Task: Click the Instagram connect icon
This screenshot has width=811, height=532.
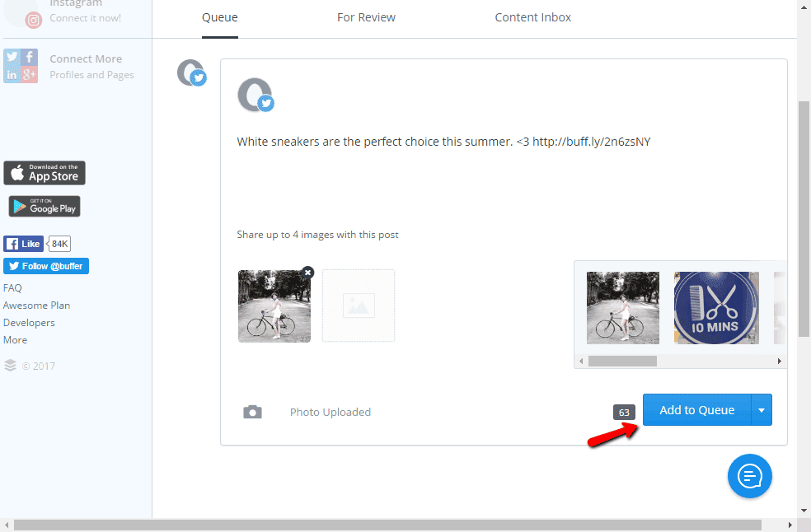Action: tap(34, 20)
